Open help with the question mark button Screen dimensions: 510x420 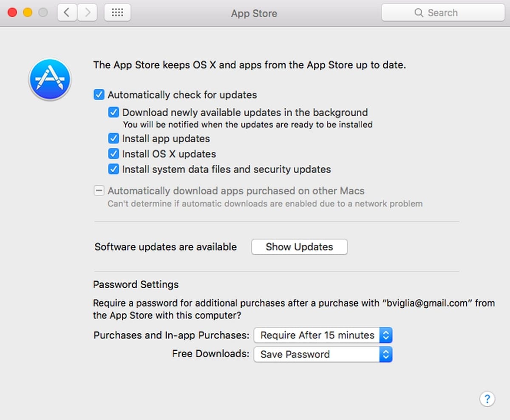click(x=487, y=399)
